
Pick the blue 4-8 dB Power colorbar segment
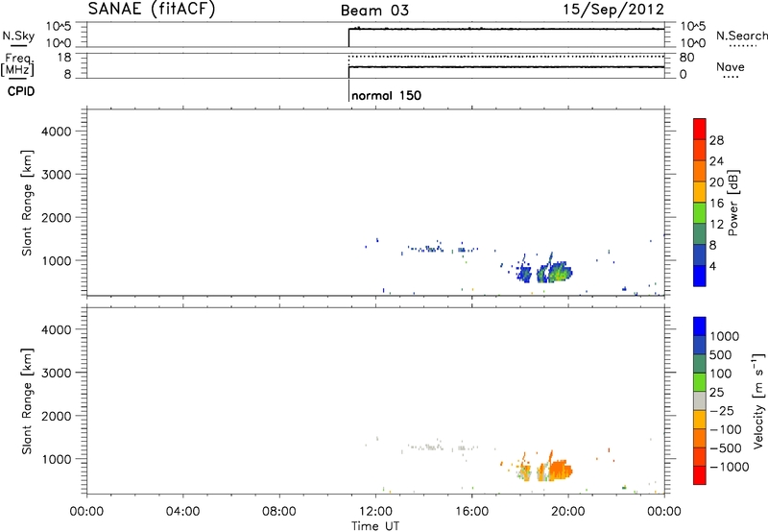(700, 255)
